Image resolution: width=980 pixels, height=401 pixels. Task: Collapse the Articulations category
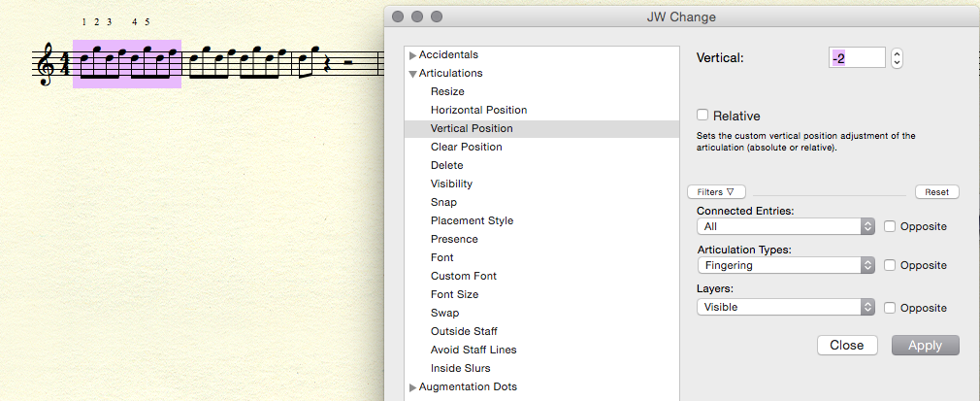413,74
